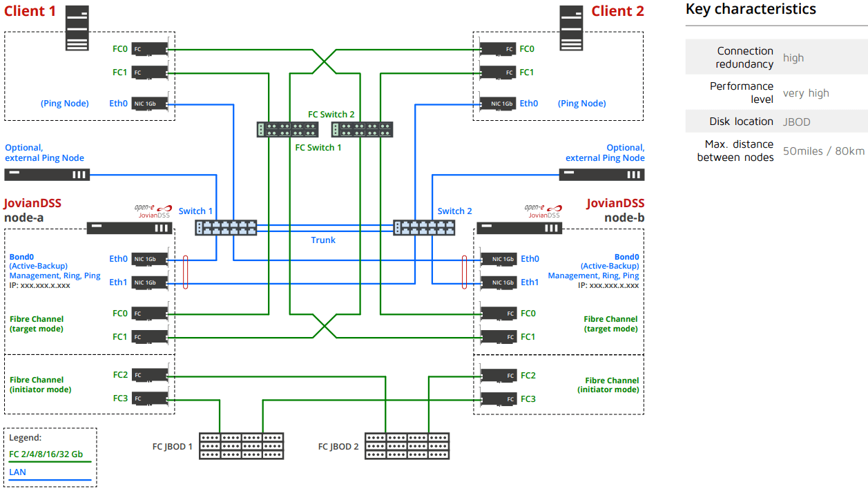
Task: Select Client 1's Eth0 NIC 1Gb card
Action: [x=150, y=104]
